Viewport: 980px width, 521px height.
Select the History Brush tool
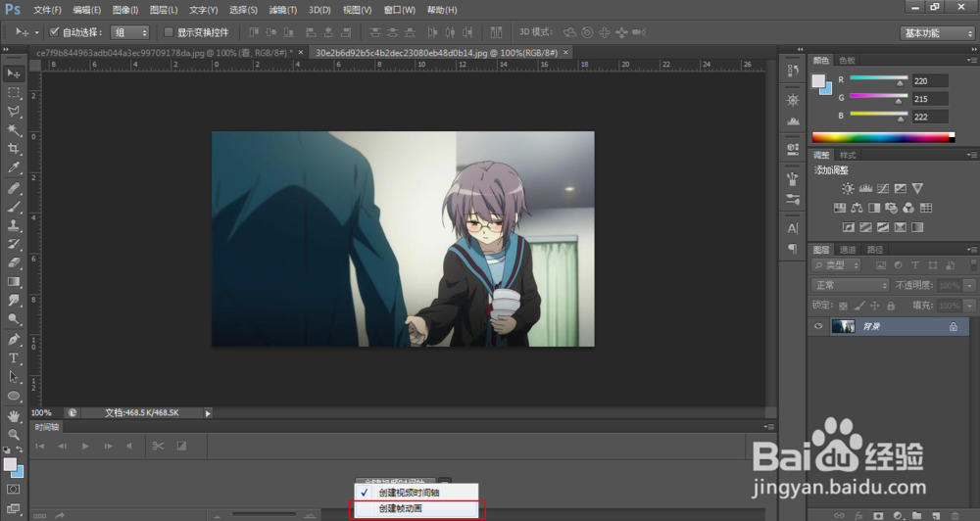point(13,244)
